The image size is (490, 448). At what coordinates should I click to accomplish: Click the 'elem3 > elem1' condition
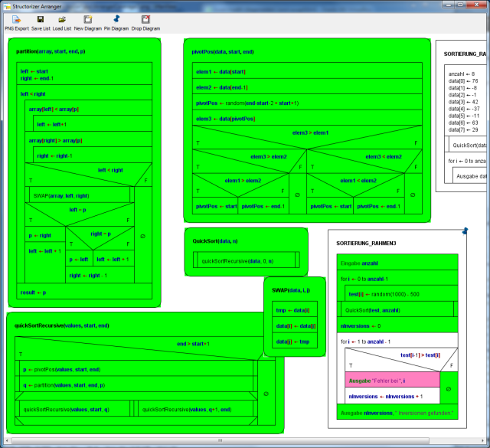310,132
